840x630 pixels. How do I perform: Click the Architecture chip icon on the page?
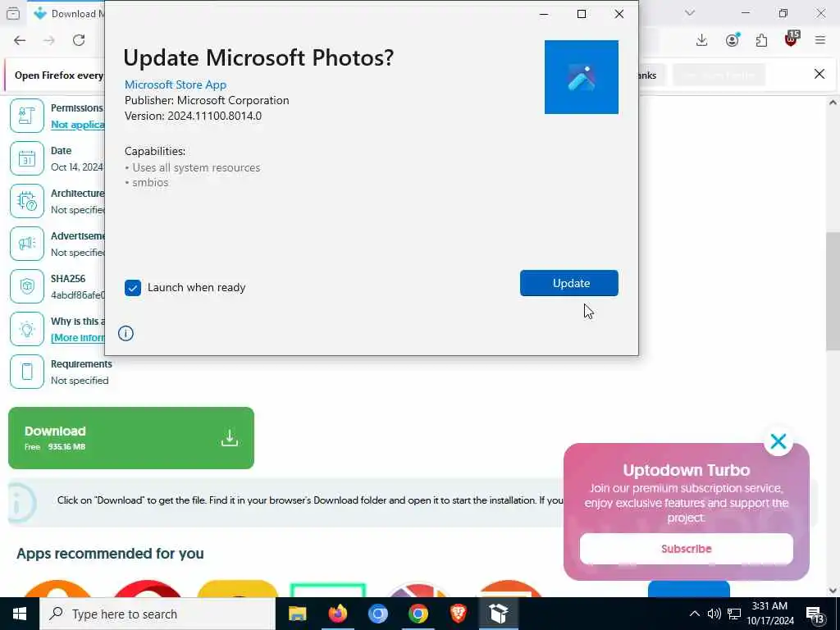point(27,201)
